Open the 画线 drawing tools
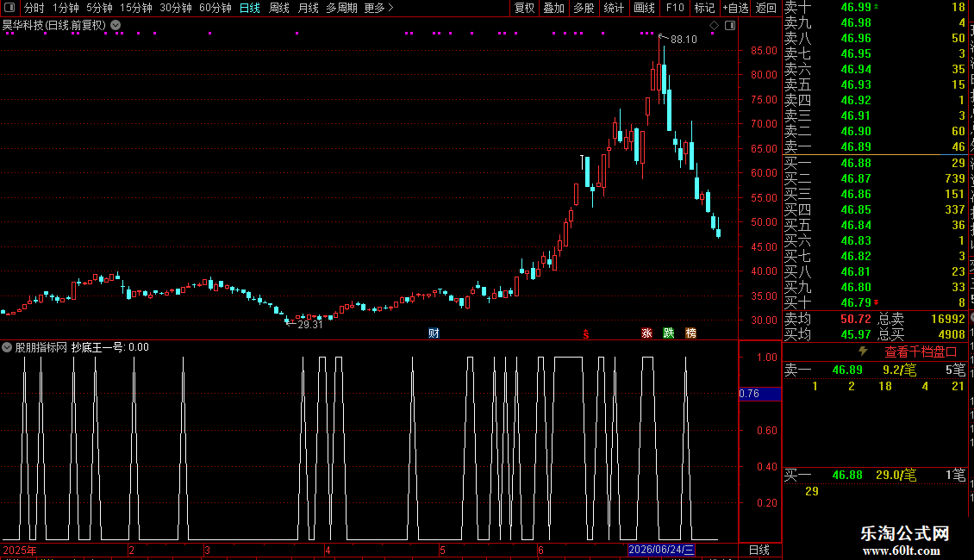974x560 pixels. click(644, 8)
